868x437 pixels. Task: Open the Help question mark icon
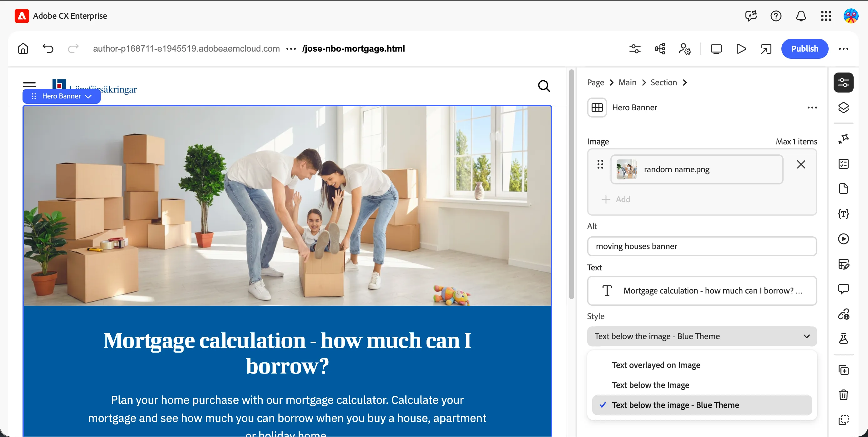pyautogui.click(x=776, y=16)
